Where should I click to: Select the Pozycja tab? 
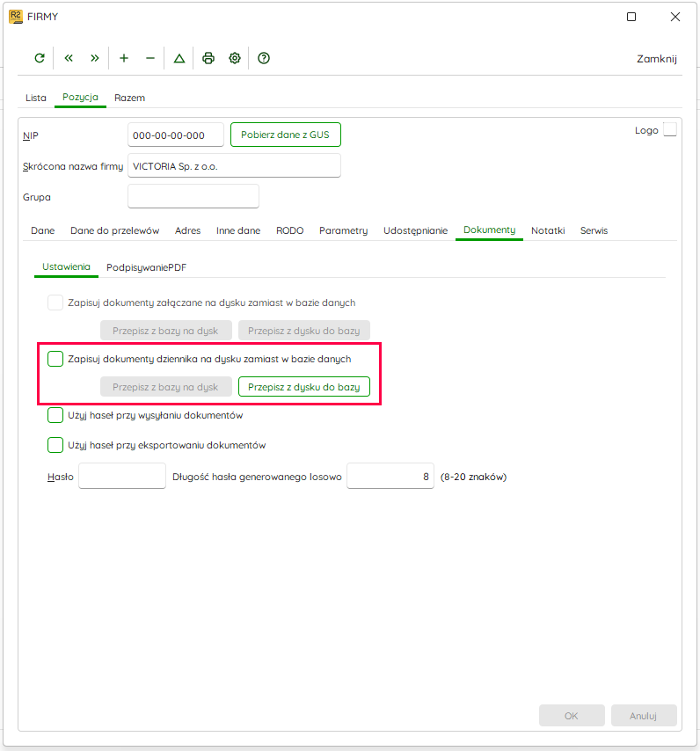click(80, 97)
